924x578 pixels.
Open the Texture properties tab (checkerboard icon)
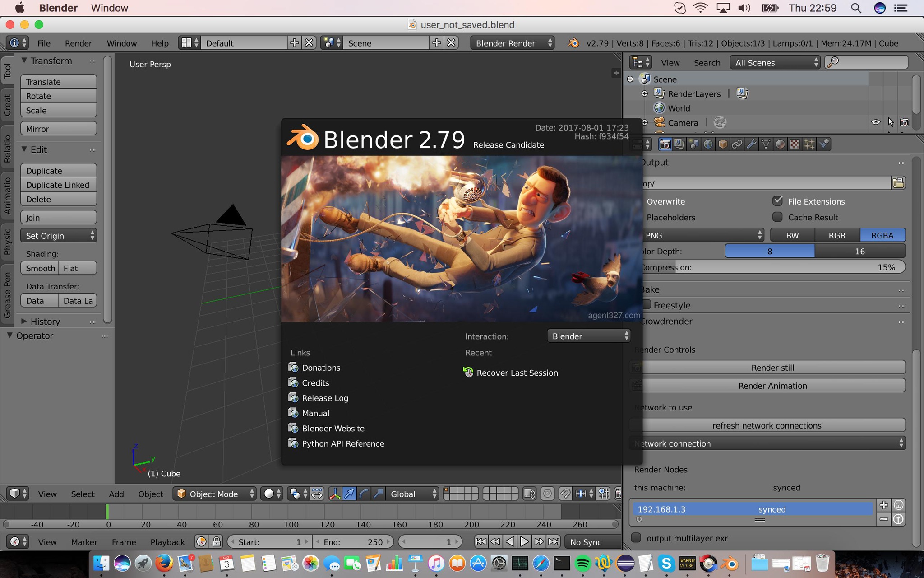coord(795,144)
